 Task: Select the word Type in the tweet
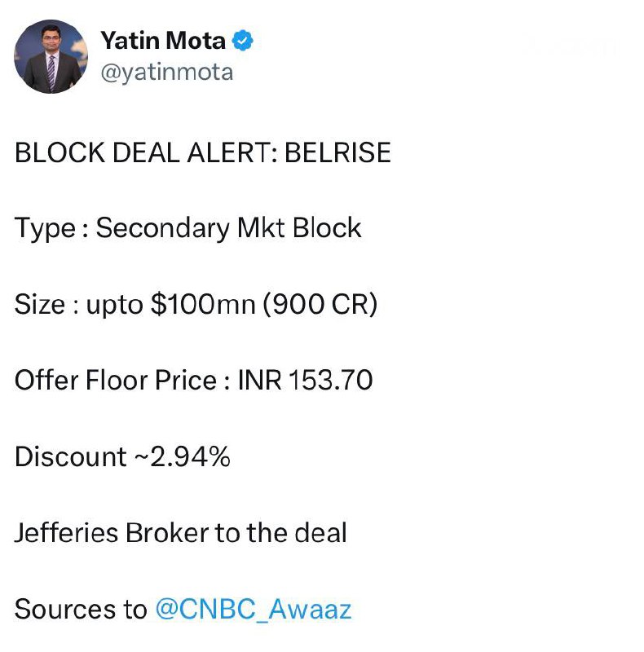pyautogui.click(x=43, y=228)
